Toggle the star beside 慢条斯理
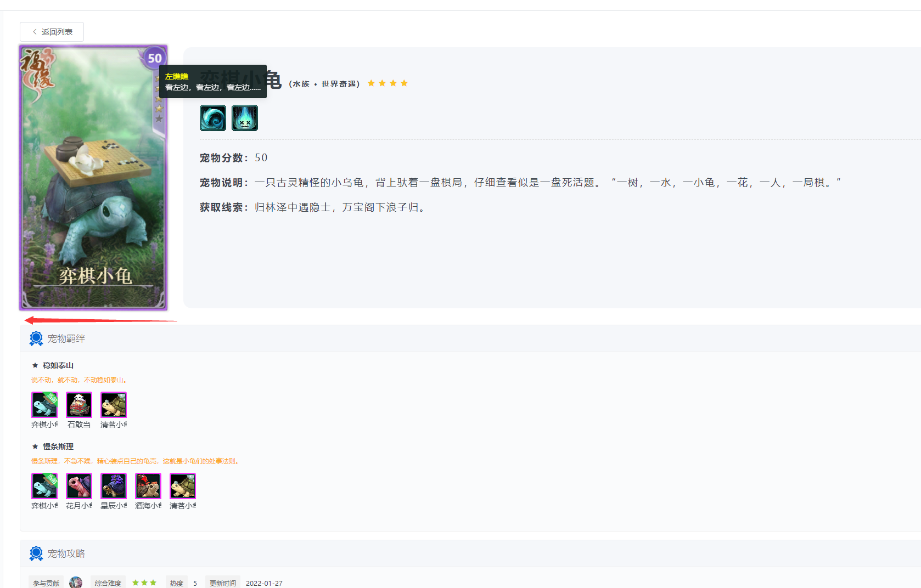 pos(35,446)
